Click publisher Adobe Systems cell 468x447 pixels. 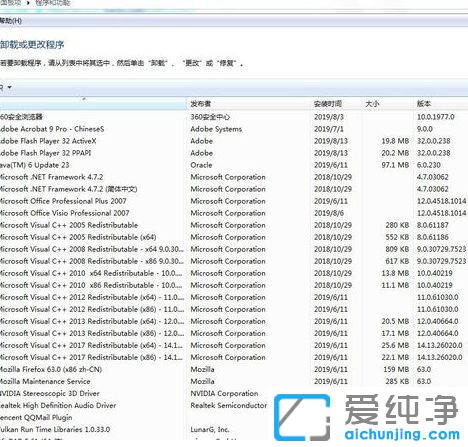click(x=216, y=129)
